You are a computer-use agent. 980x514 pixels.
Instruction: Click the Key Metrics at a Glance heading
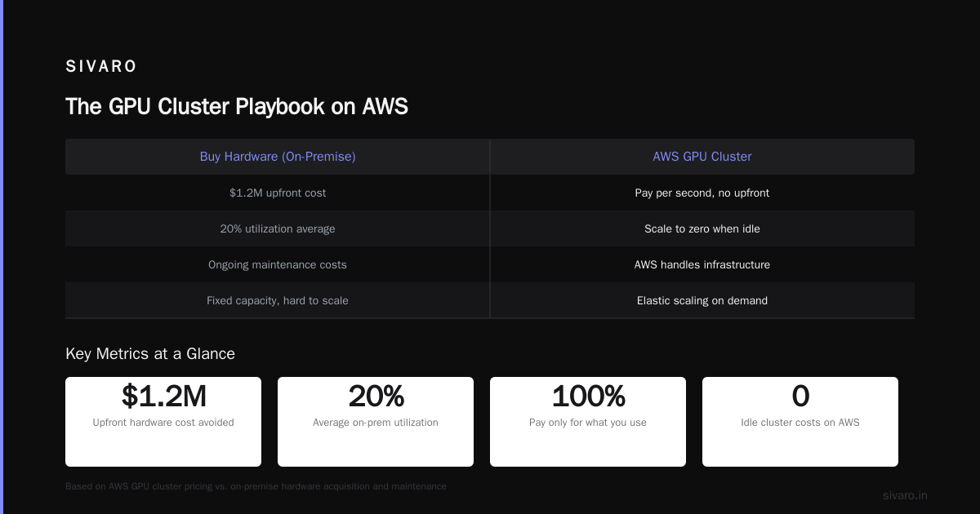pyautogui.click(x=150, y=354)
